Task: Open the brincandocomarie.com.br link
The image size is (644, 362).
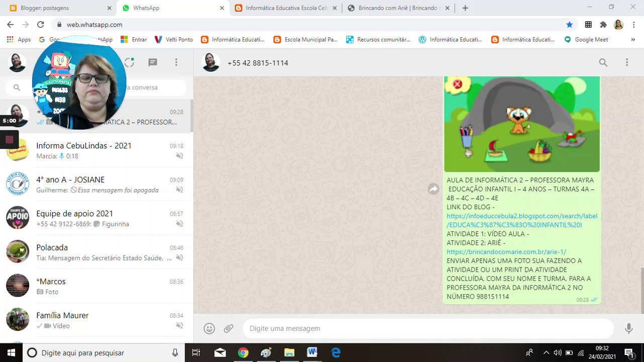Action: [x=506, y=252]
